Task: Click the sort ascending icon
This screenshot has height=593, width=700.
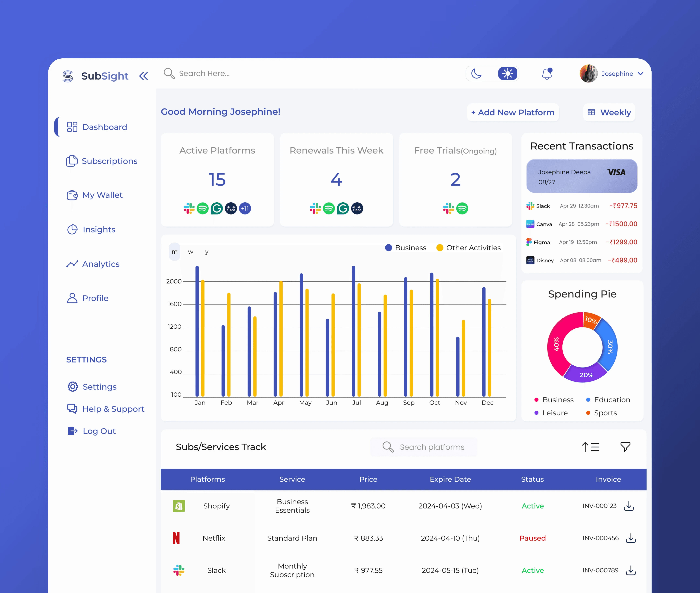Action: point(590,447)
